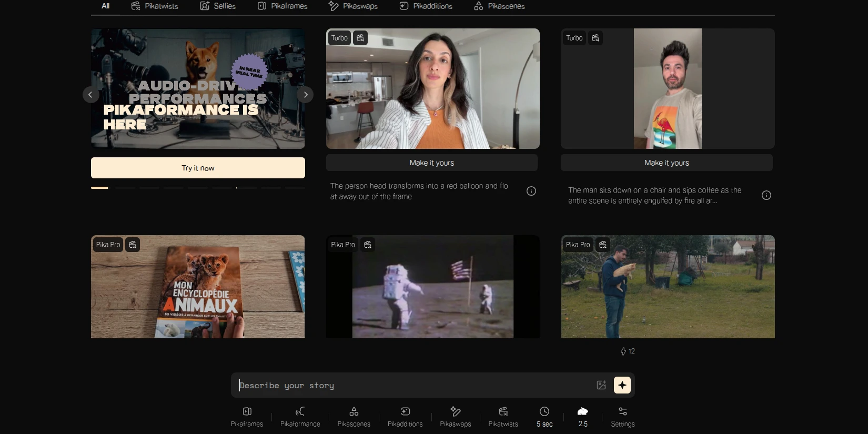
Task: Show info for the red balloon prompt
Action: 531,191
